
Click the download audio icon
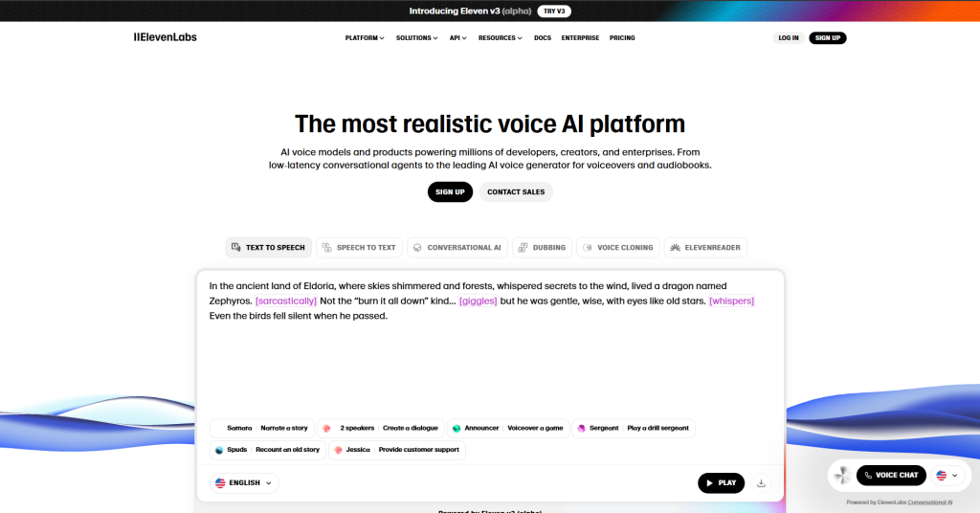pos(761,483)
